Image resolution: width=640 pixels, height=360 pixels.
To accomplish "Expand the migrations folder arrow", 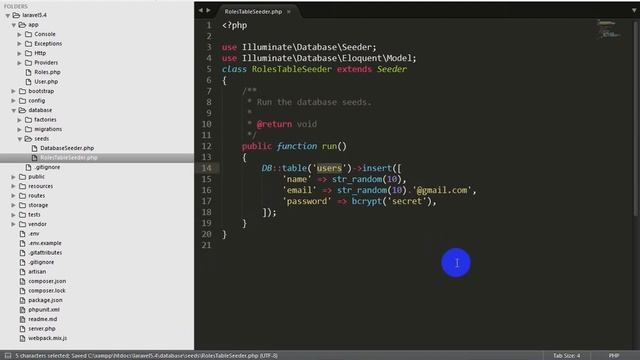I will [20, 129].
